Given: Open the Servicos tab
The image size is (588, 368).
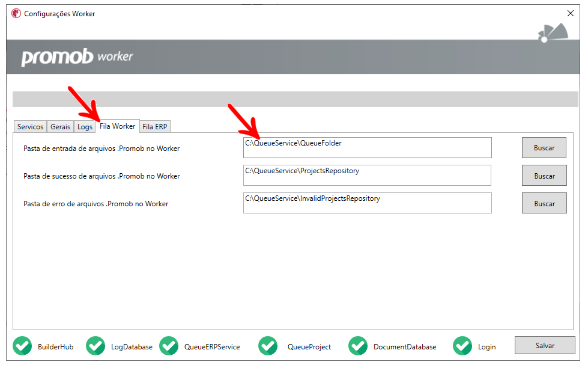Looking at the screenshot, I should [x=30, y=126].
